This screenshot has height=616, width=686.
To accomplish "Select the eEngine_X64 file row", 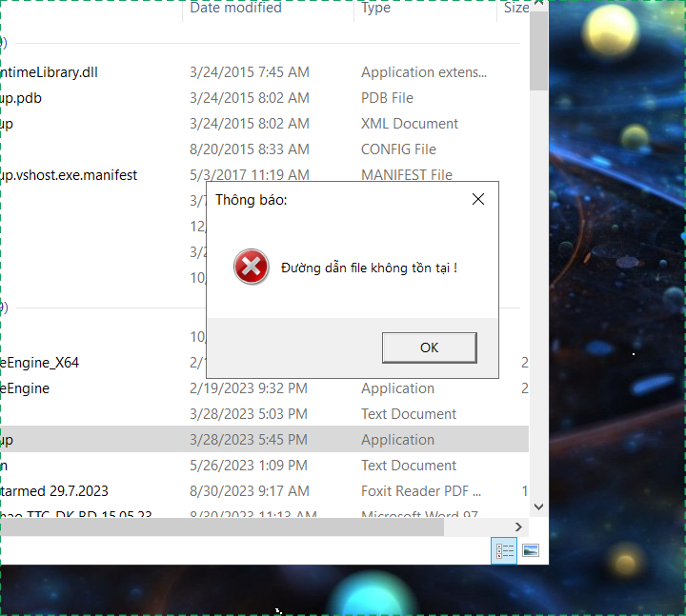I will coord(264,363).
